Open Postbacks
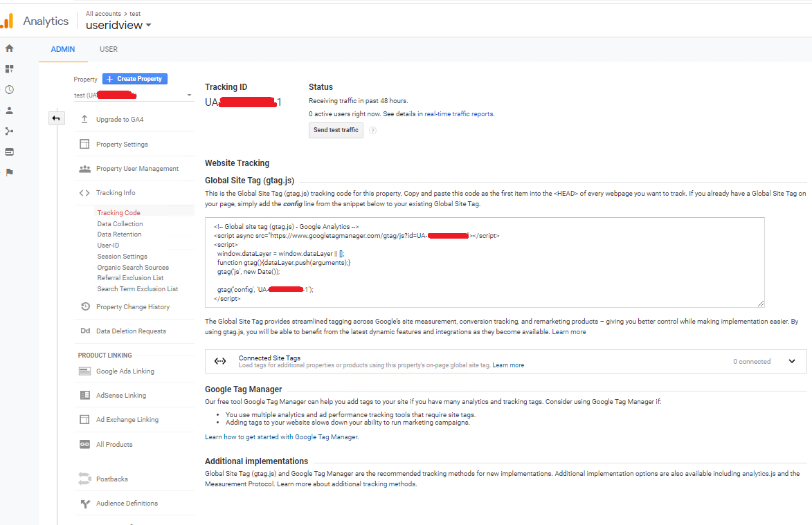 click(112, 479)
